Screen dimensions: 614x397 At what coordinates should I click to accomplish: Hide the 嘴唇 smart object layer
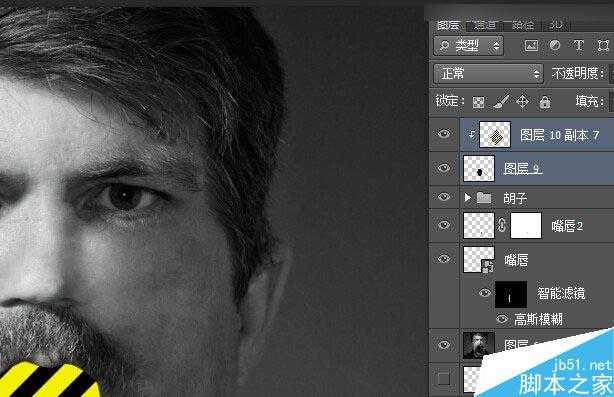click(444, 259)
